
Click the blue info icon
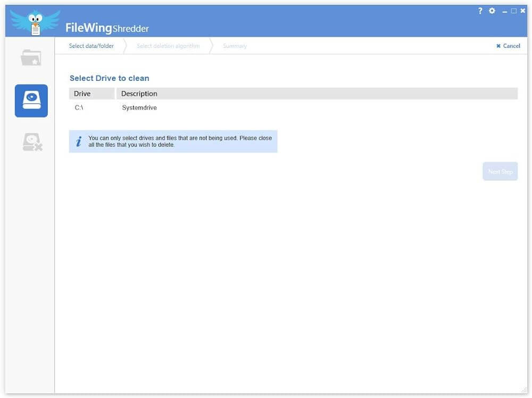click(x=79, y=142)
